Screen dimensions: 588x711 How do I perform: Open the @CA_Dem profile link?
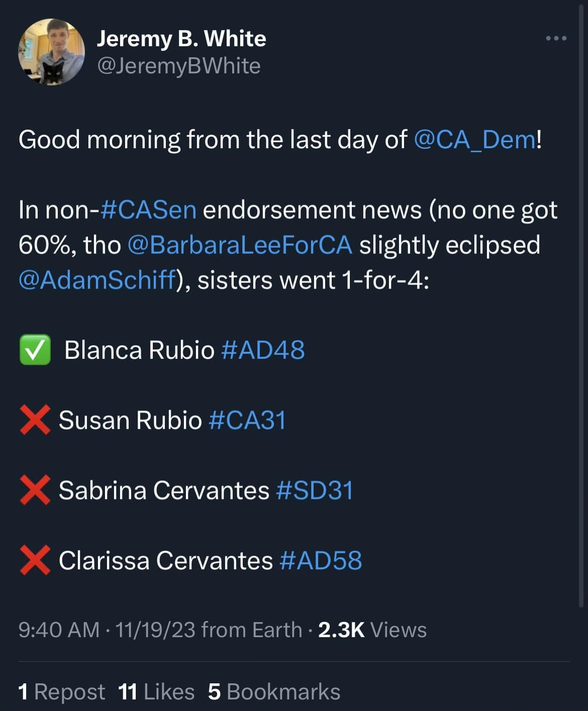pos(474,140)
